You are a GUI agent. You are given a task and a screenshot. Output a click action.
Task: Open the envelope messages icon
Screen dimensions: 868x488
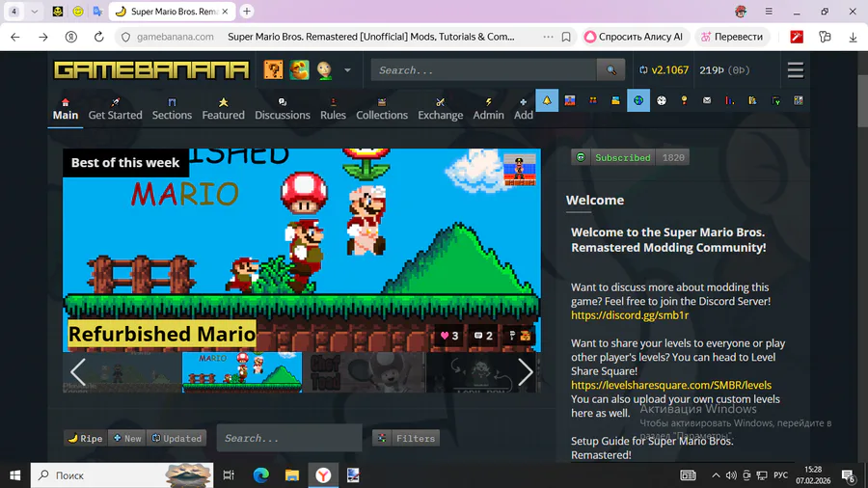coord(707,100)
